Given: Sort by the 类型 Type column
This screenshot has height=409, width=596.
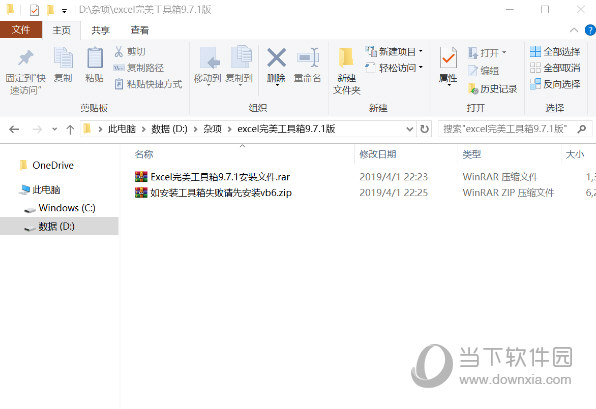Looking at the screenshot, I should (x=472, y=154).
